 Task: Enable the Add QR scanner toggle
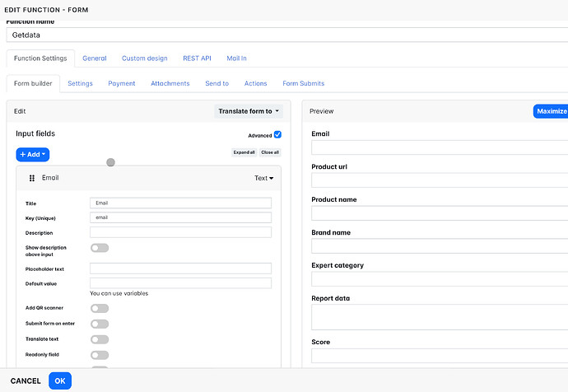point(100,308)
